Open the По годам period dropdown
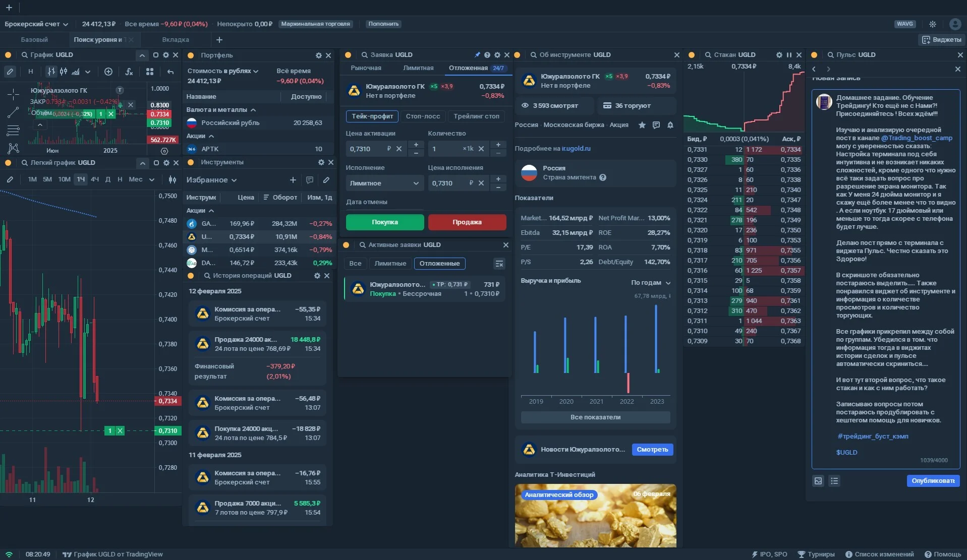 [x=651, y=283]
